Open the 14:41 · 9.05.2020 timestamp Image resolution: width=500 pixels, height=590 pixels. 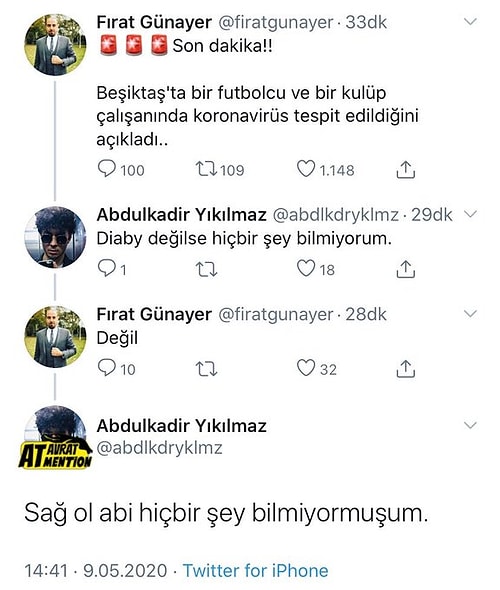[96, 570]
